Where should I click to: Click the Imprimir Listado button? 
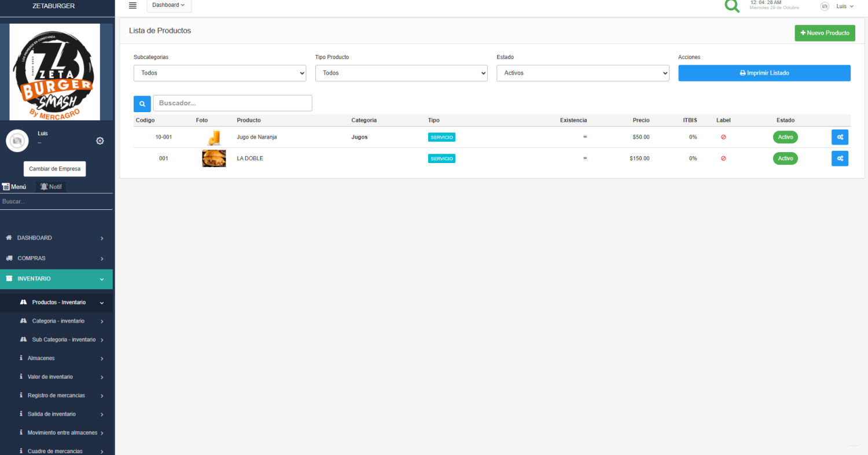[x=764, y=73]
